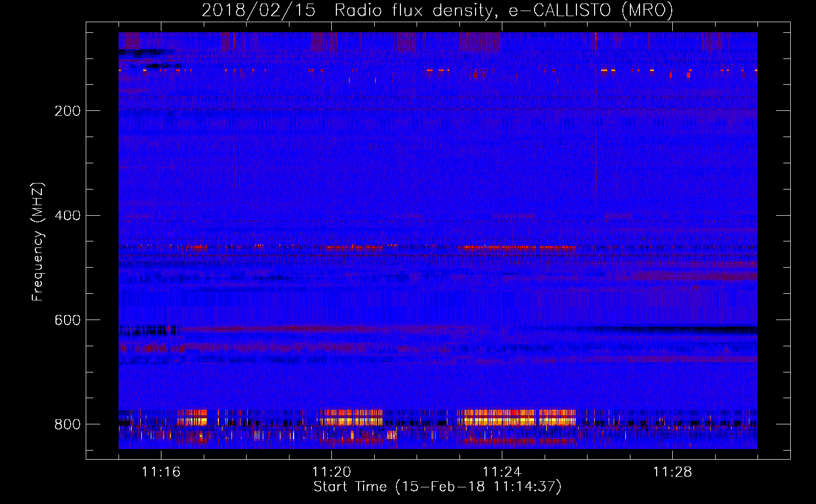Click the '11:16' time tick label

tap(161, 472)
